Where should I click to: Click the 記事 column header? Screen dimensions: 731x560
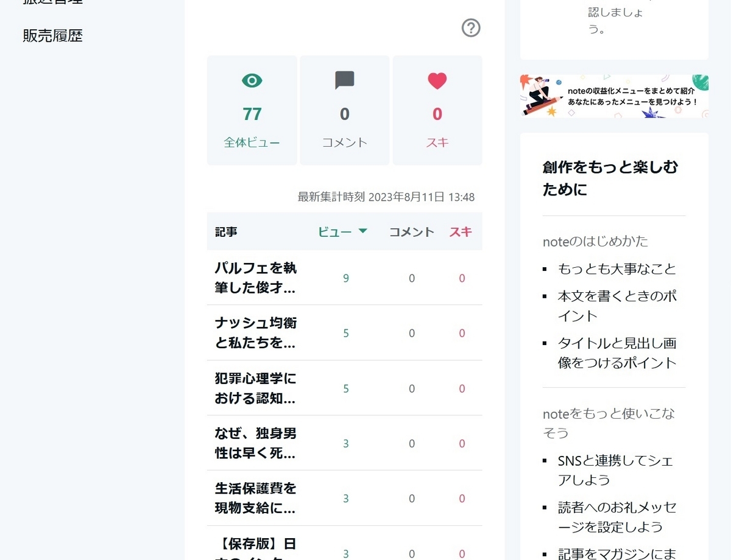226,231
